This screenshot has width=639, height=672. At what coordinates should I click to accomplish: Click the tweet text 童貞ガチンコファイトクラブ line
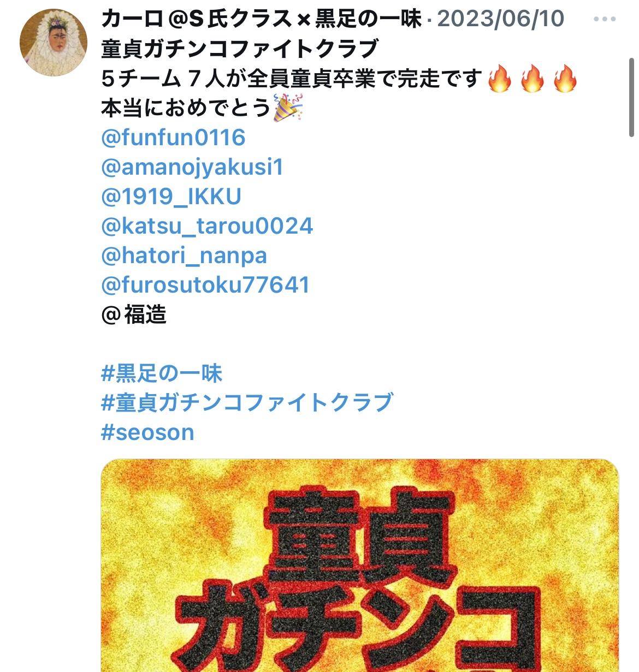coord(240,49)
